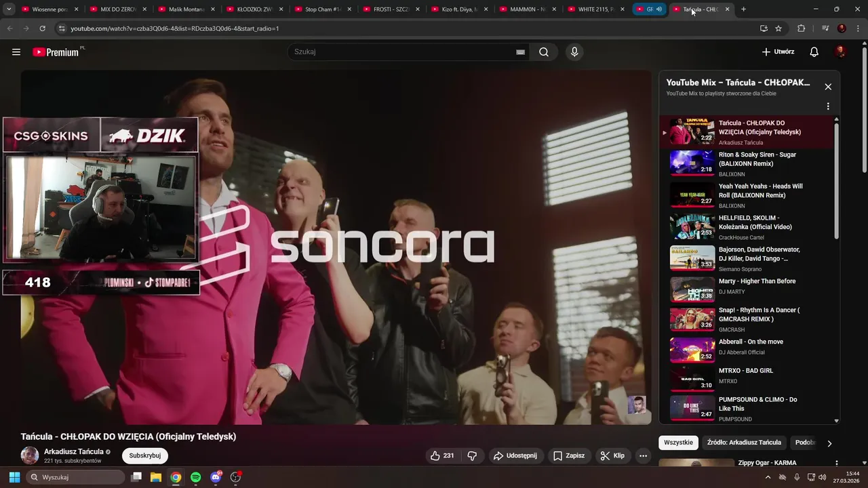Open Windows Start menu
The height and width of the screenshot is (488, 868).
(14, 477)
